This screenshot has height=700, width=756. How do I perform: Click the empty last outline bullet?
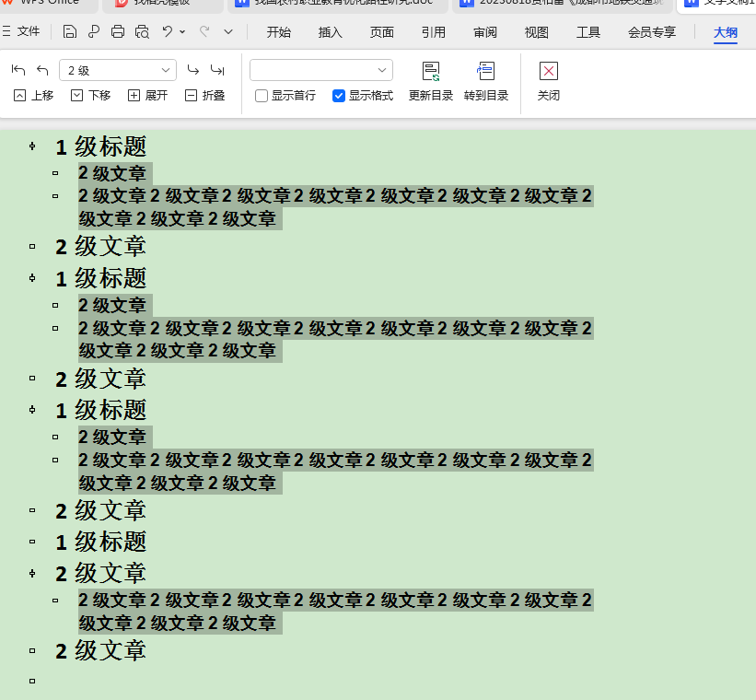(x=32, y=682)
